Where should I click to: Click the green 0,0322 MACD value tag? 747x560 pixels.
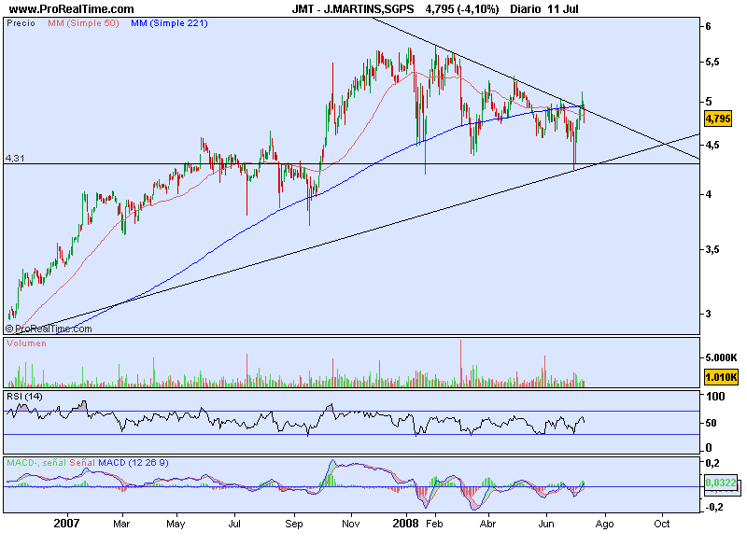[x=721, y=483]
